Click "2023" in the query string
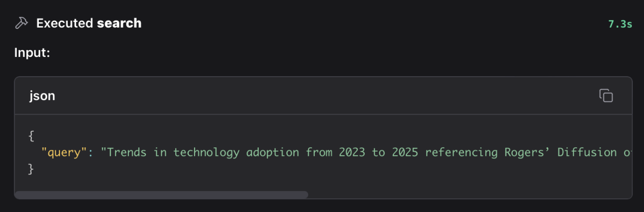 [352, 153]
